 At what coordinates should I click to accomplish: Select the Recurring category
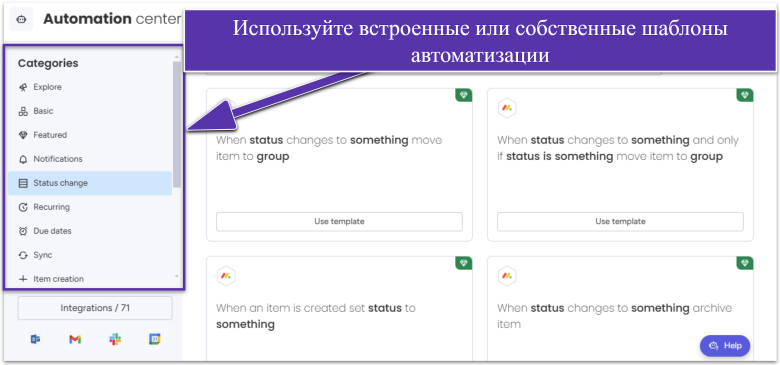90,207
